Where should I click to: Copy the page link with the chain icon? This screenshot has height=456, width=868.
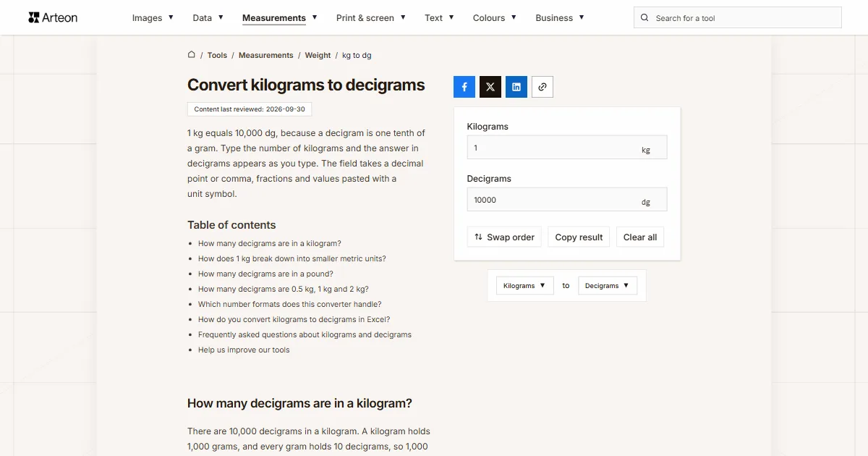coord(542,87)
